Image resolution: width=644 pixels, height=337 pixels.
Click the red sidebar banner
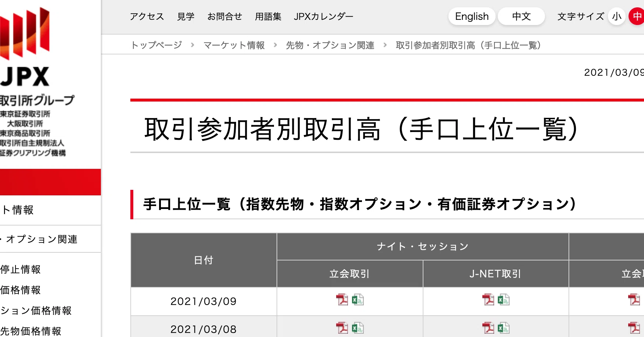tap(50, 182)
